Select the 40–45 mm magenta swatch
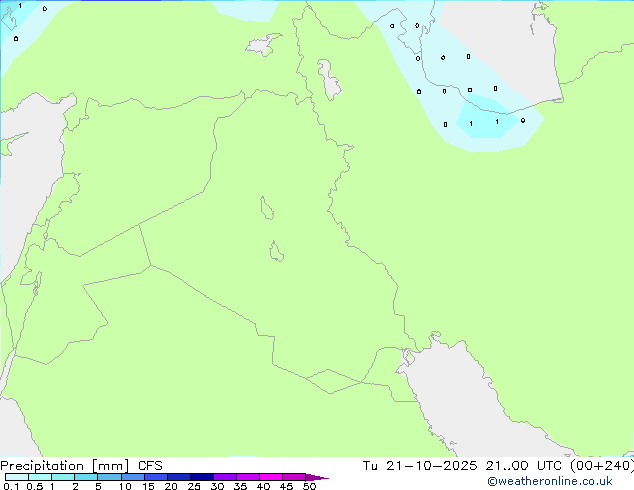Screen dimensions: 634x490 click(271, 477)
